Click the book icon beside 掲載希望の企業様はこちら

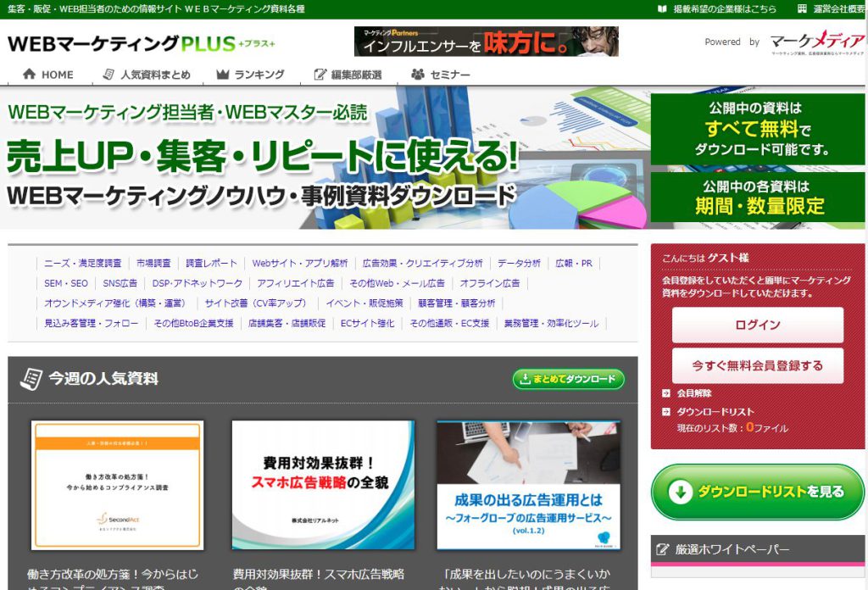tap(662, 9)
